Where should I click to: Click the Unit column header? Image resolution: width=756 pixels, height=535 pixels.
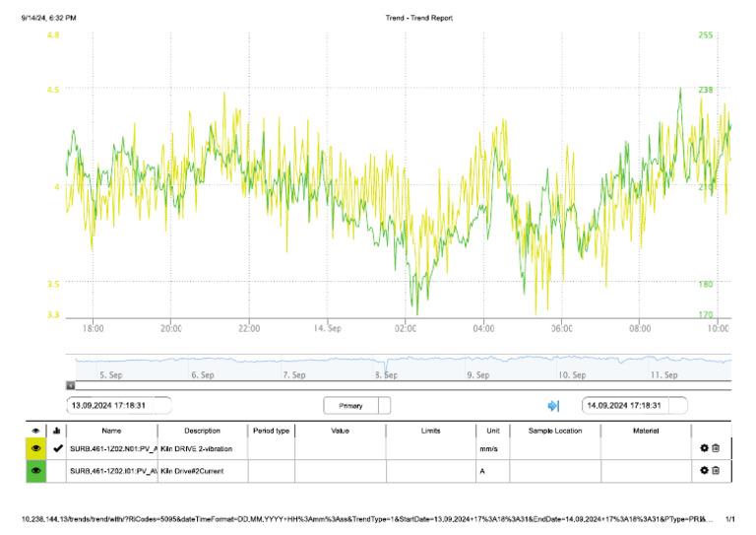[x=493, y=431]
